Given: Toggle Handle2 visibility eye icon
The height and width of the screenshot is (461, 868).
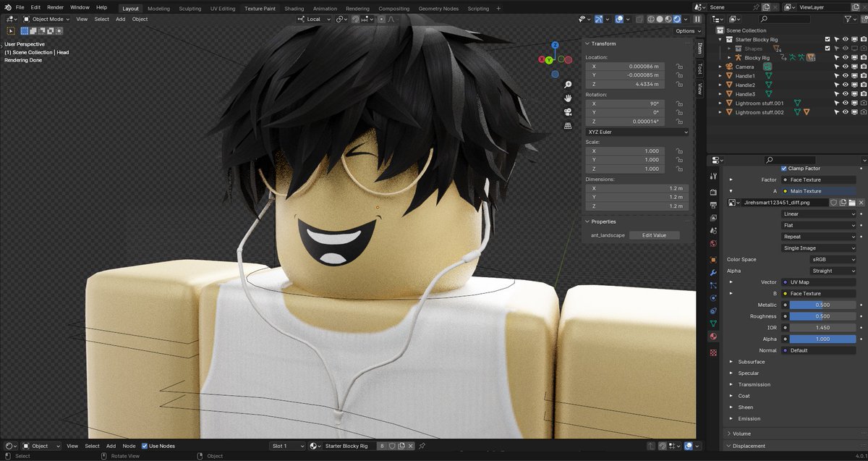Looking at the screenshot, I should pos(845,85).
